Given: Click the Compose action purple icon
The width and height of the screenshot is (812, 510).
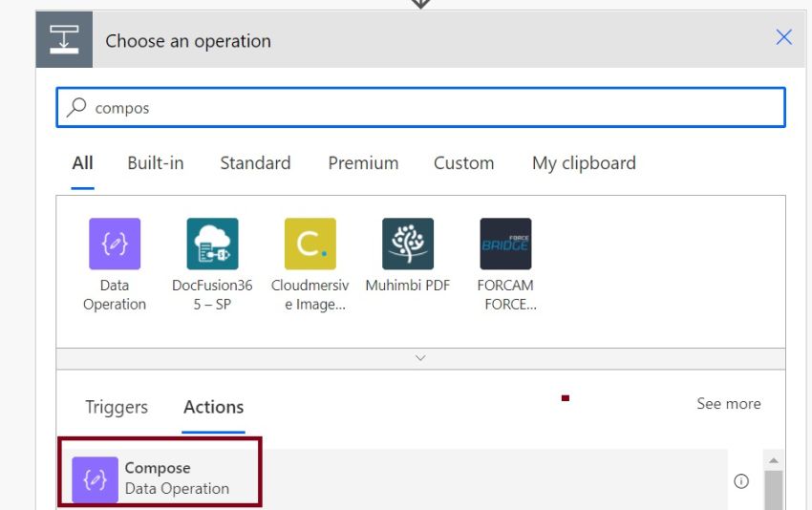Looking at the screenshot, I should [x=95, y=479].
